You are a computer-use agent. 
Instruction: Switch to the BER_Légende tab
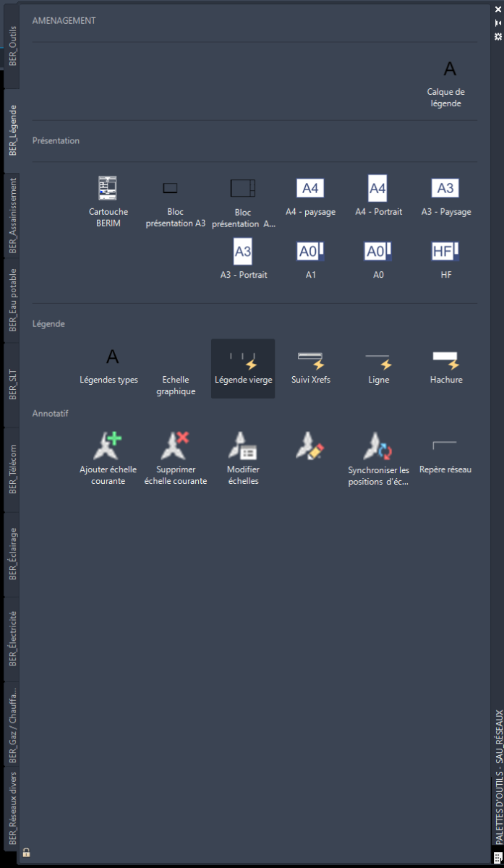pyautogui.click(x=12, y=130)
